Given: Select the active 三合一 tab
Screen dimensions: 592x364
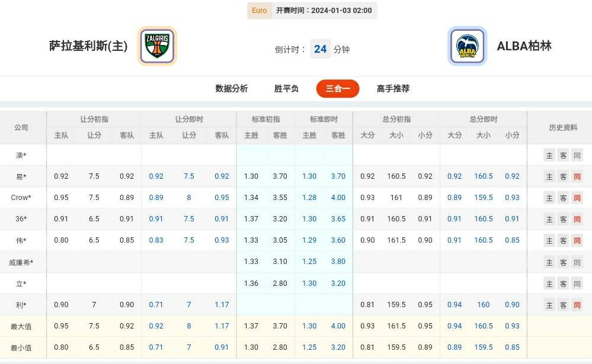Looking at the screenshot, I should 338,89.
